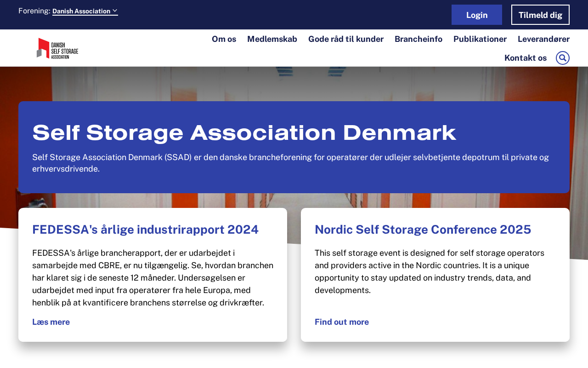Open the Medlemskab menu item
This screenshot has height=368, width=588.
272,39
